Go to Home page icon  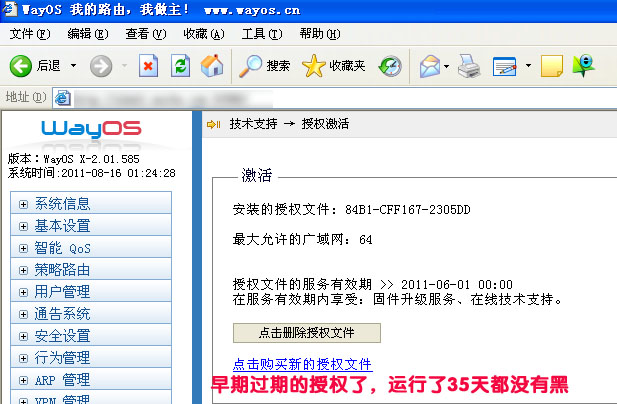(212, 65)
